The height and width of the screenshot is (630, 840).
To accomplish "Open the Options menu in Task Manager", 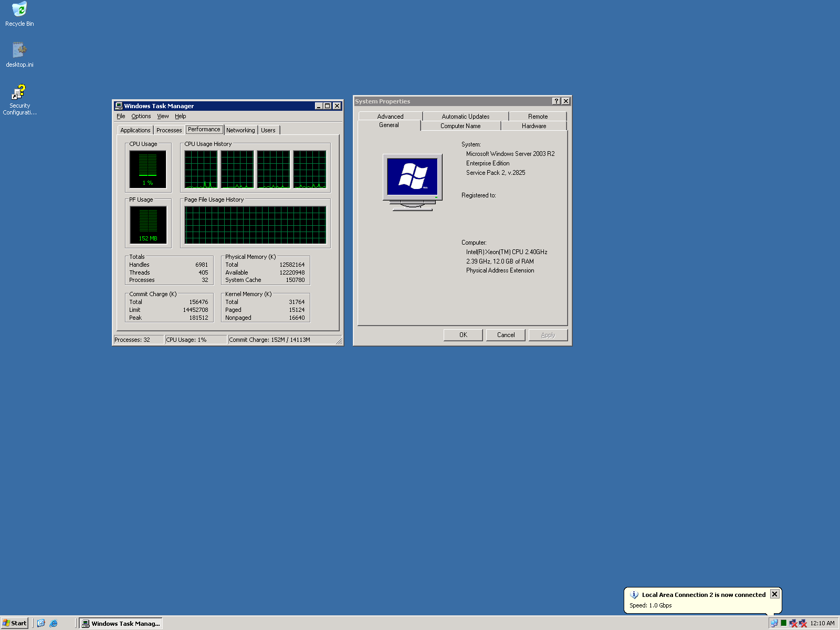I will pos(141,116).
